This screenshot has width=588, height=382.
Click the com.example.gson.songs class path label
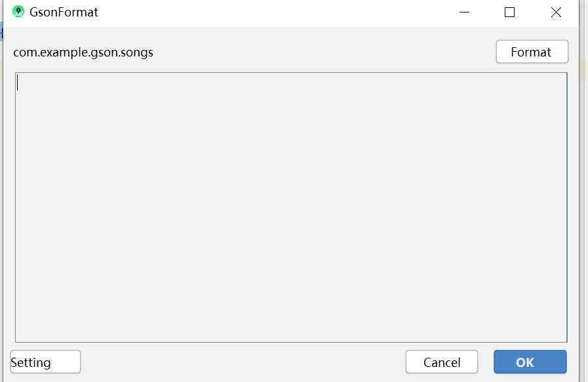tap(83, 52)
